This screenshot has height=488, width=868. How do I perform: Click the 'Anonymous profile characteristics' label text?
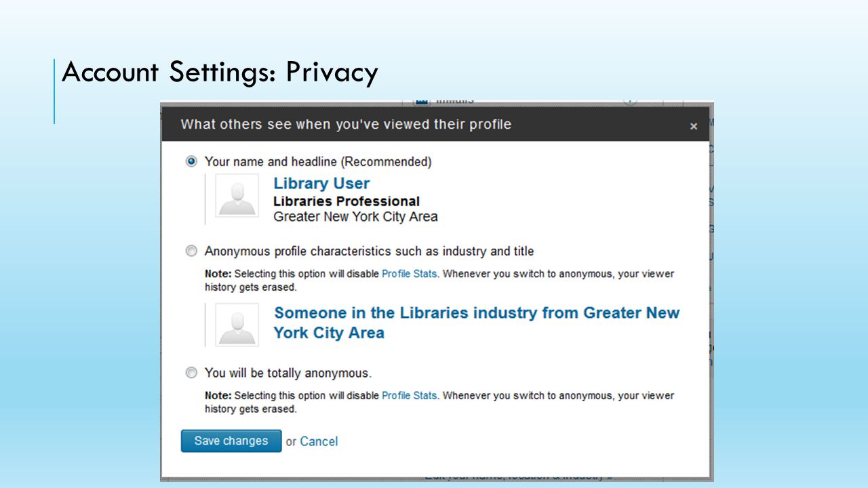coord(370,251)
